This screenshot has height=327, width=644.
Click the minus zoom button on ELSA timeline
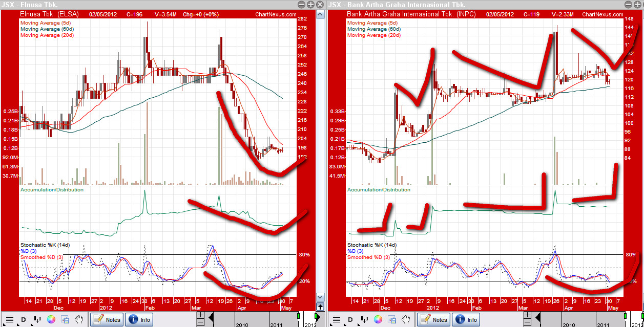click(x=200, y=323)
